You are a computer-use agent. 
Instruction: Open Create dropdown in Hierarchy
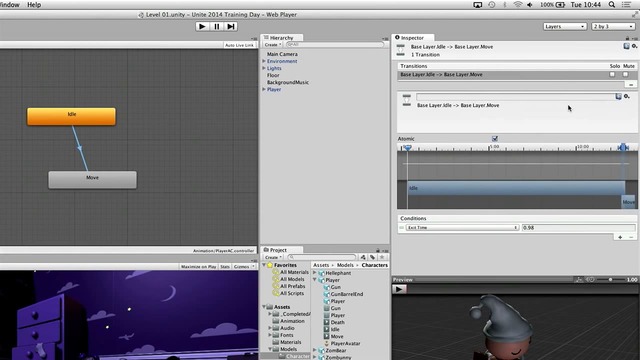(273, 44)
